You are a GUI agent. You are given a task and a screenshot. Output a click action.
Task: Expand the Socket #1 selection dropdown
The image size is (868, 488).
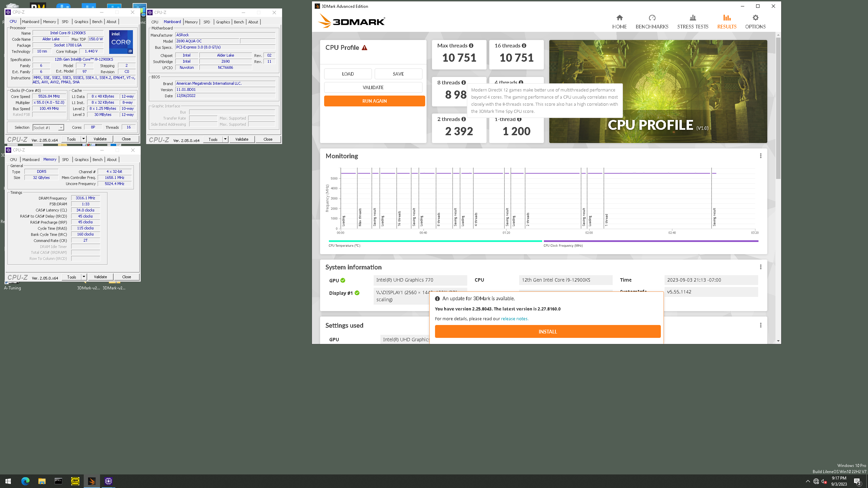click(x=61, y=128)
